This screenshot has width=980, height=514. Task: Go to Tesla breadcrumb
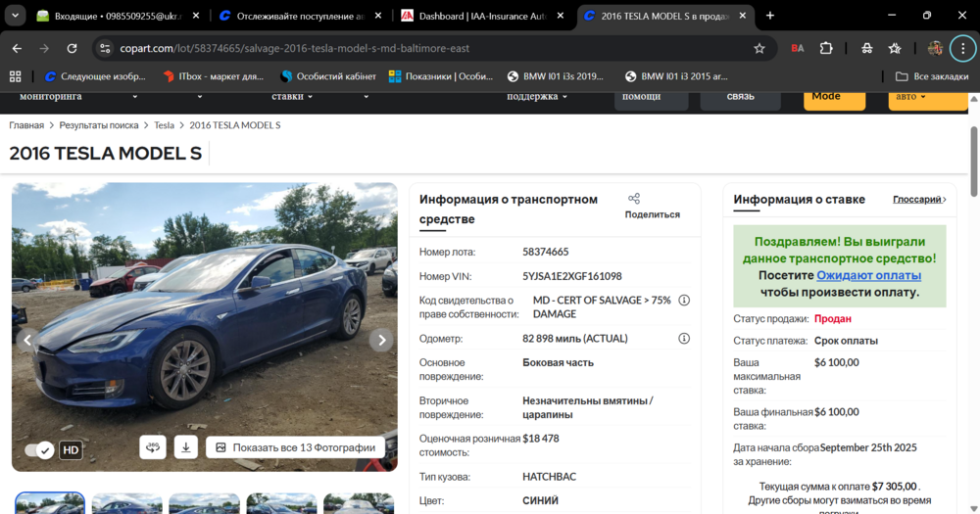164,125
